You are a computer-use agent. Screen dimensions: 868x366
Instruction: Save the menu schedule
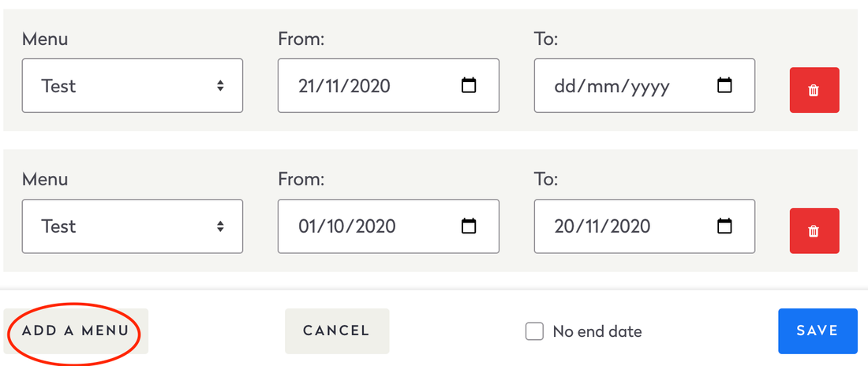(x=817, y=331)
